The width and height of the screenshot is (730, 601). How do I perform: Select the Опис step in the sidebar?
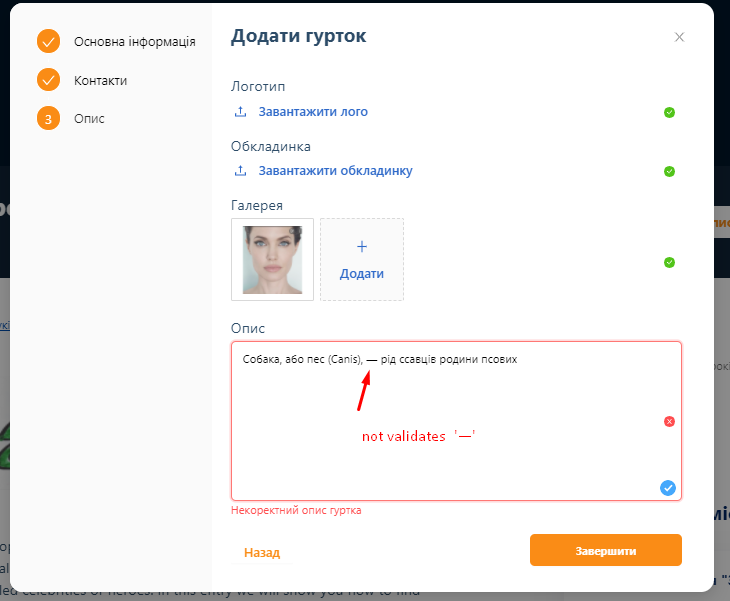coord(89,119)
